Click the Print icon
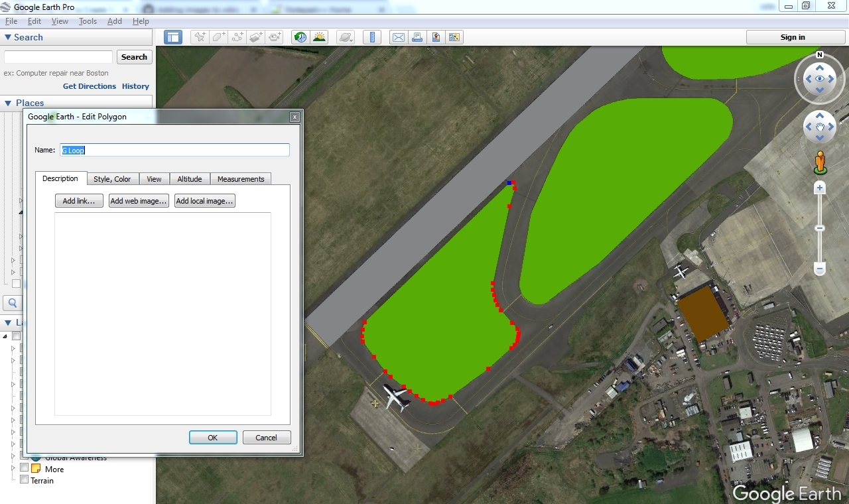The height and width of the screenshot is (504, 849). pos(417,37)
